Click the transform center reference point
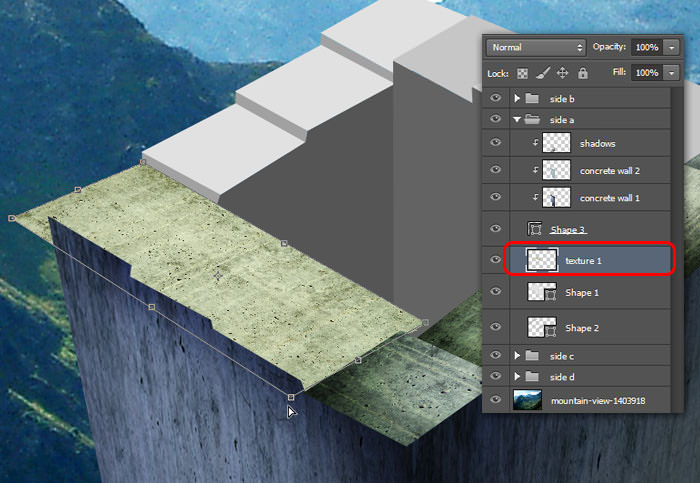Image resolution: width=700 pixels, height=483 pixels. [x=218, y=276]
